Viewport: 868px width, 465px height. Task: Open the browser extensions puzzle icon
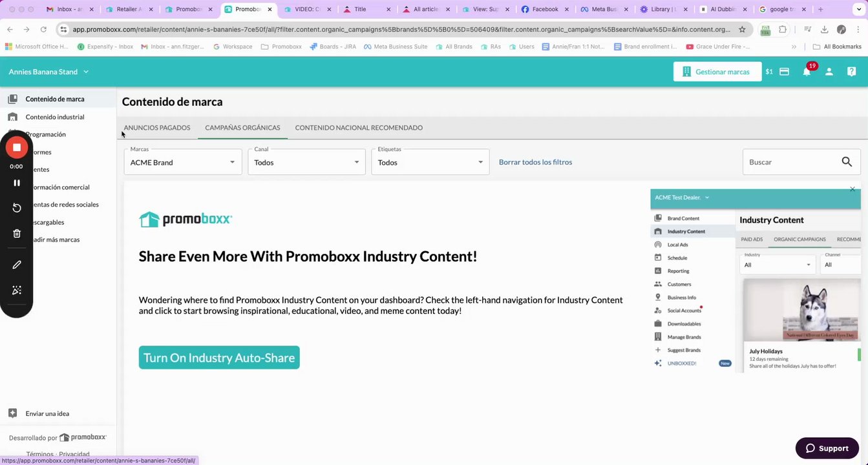[783, 29]
